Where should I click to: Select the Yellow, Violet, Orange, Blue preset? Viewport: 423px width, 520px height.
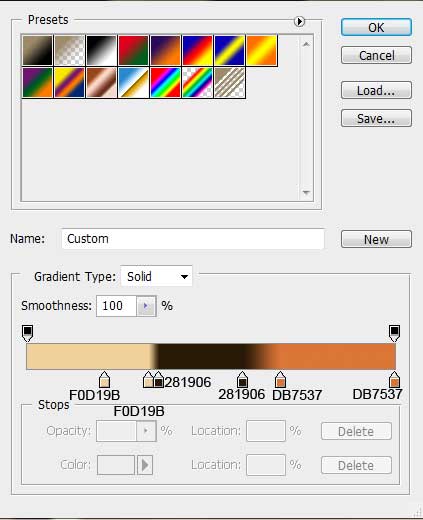click(69, 82)
